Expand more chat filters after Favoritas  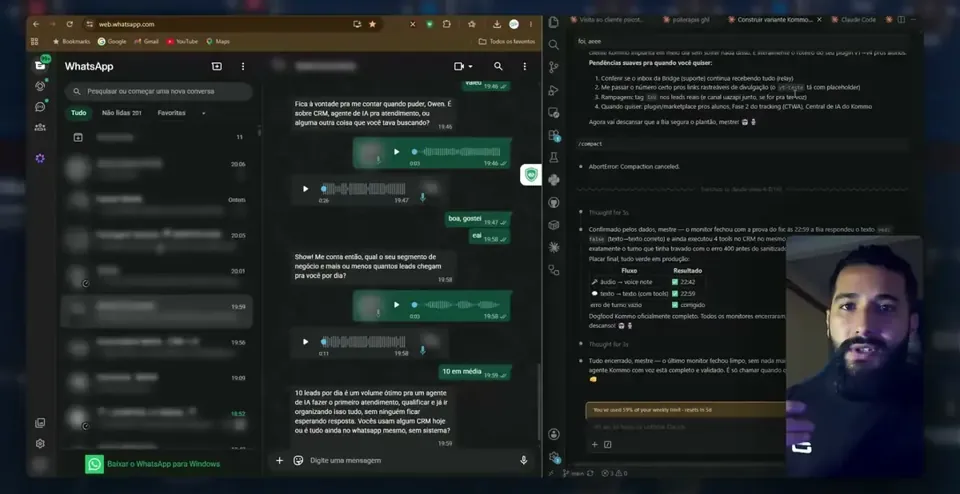point(203,113)
